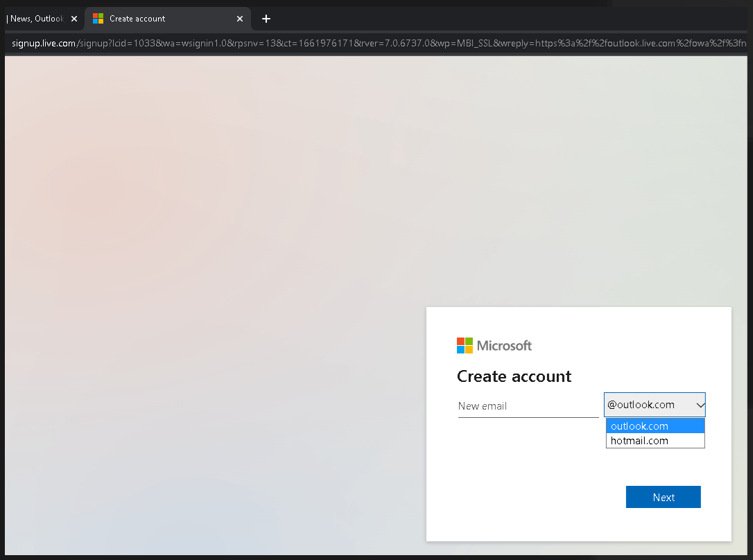The height and width of the screenshot is (560, 753).
Task: Click the Microsoft favicon on Create account tab
Action: click(x=98, y=19)
